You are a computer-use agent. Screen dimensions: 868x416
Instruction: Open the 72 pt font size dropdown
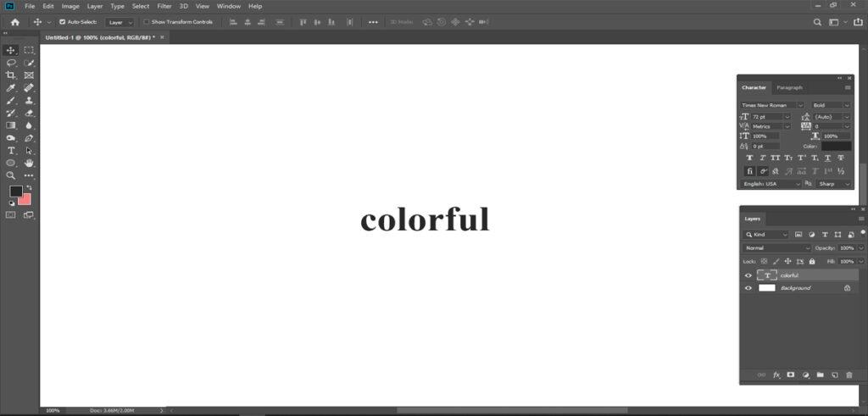771,117
